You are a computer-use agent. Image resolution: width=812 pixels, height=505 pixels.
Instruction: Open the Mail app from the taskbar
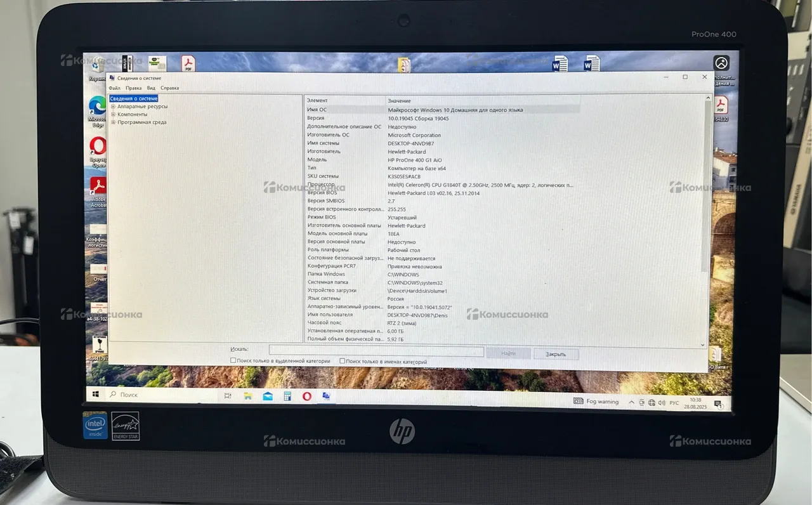[x=268, y=396]
